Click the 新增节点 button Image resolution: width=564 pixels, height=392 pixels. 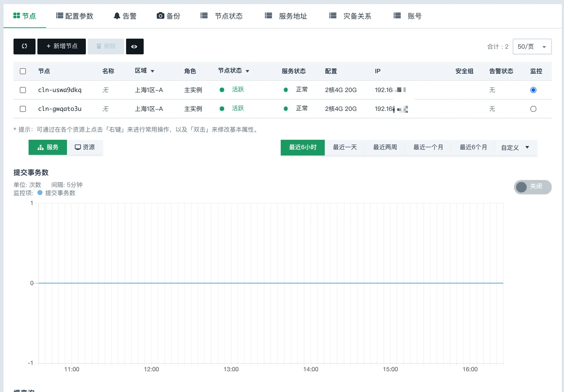tap(62, 46)
